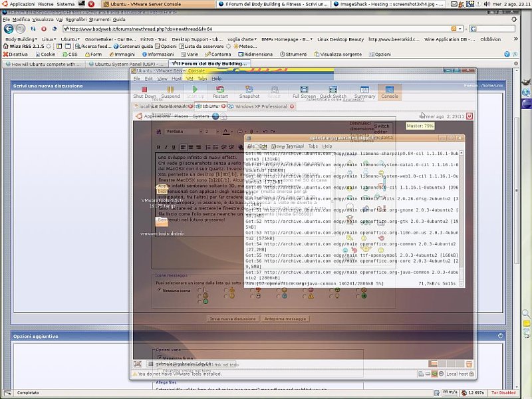532x399 pixels.
Task: Open Firefox Segnalibri menu
Action: 76,20
